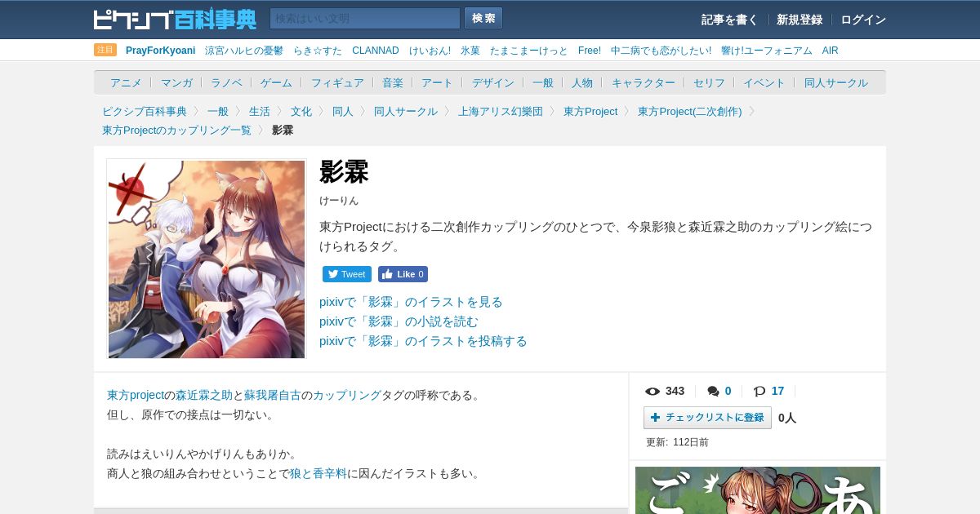The height and width of the screenshot is (514, 980).
Task: Open the PrayForKyoani featured tag
Action: point(160,51)
